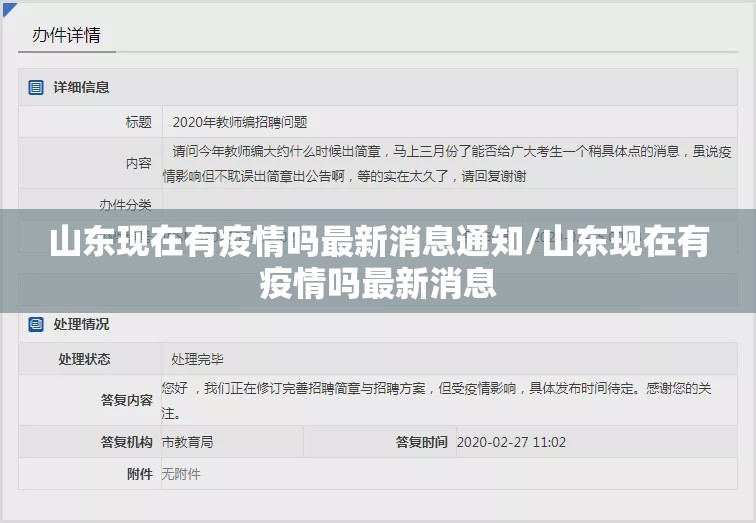Select the 答复时间 label
This screenshot has width=756, height=523.
point(421,442)
